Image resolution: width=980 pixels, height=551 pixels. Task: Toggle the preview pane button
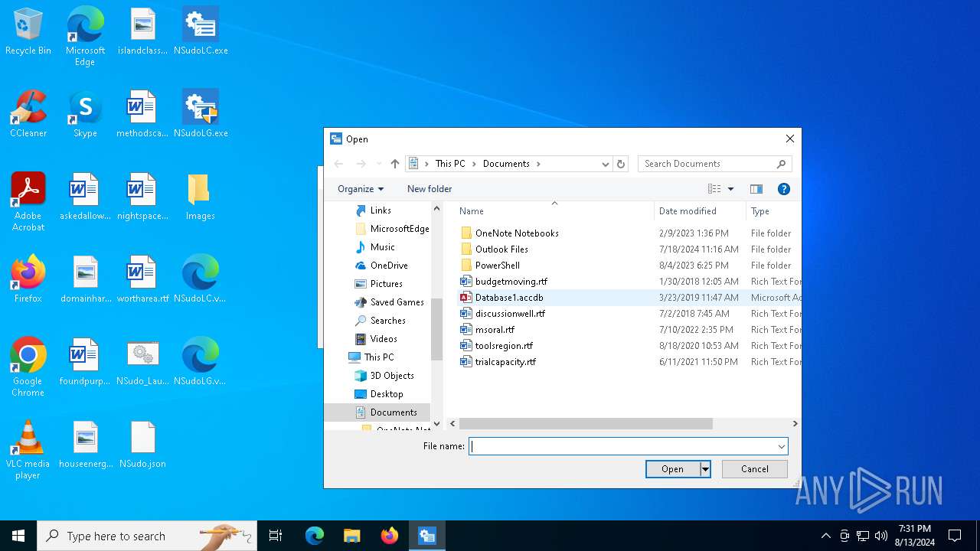tap(756, 189)
